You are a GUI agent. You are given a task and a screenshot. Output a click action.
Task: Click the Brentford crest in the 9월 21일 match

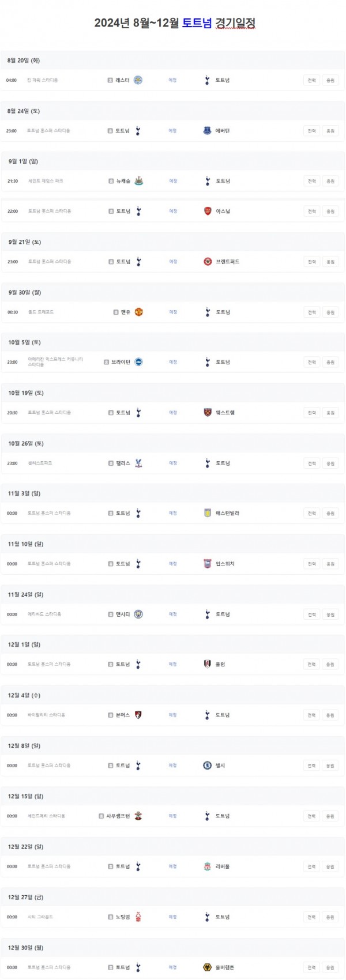pos(208,262)
